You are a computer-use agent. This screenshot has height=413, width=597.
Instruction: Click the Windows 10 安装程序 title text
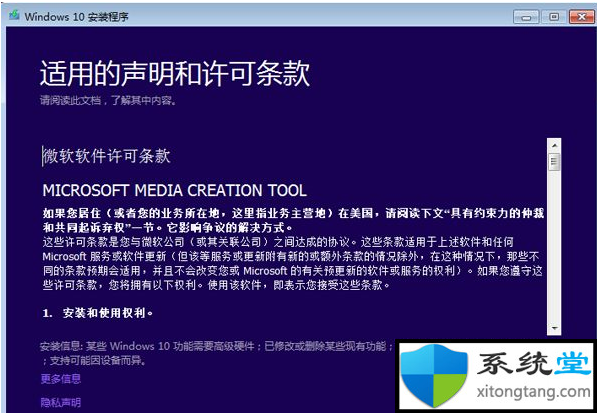tap(77, 17)
